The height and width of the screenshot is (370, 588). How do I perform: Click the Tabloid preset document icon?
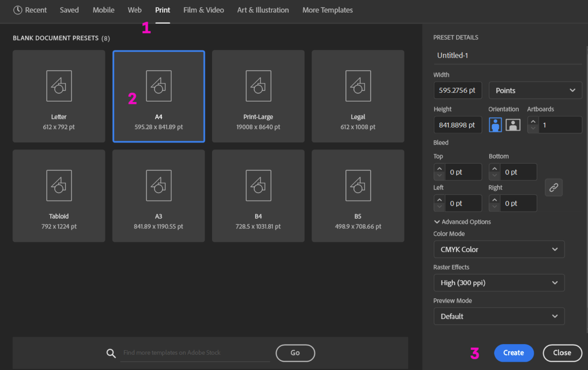[x=59, y=185]
